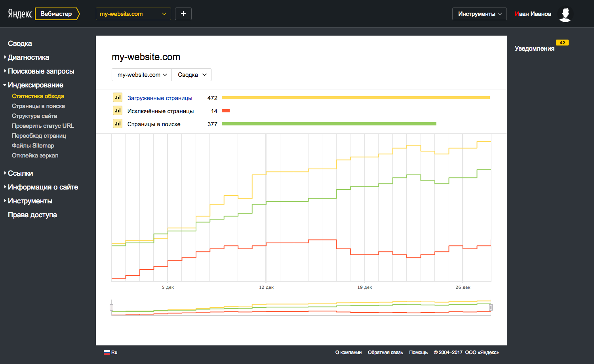Click the yellow Загруженные страницы bar

356,98
